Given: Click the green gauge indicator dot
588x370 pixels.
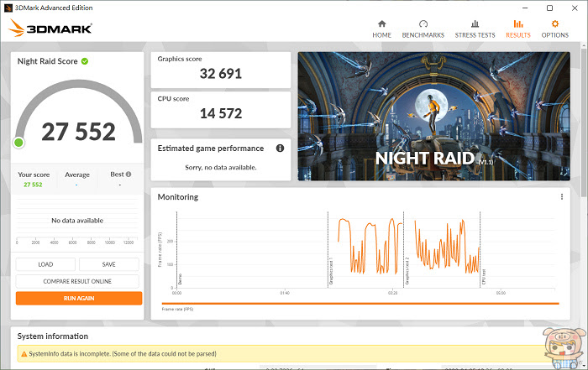Looking at the screenshot, I should click(x=18, y=143).
